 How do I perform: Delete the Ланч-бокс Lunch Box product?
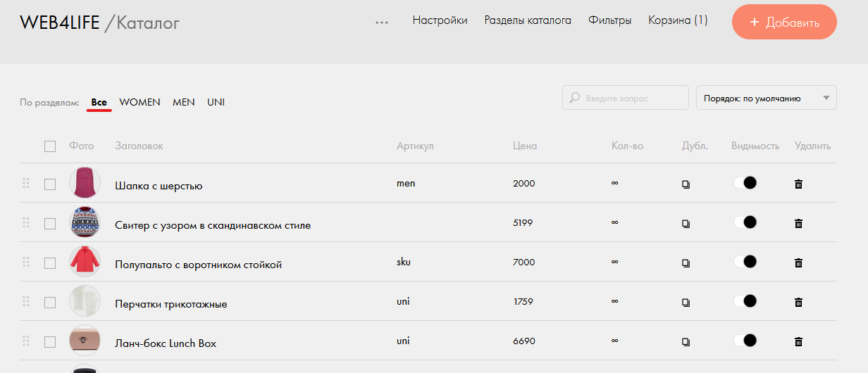pos(798,342)
